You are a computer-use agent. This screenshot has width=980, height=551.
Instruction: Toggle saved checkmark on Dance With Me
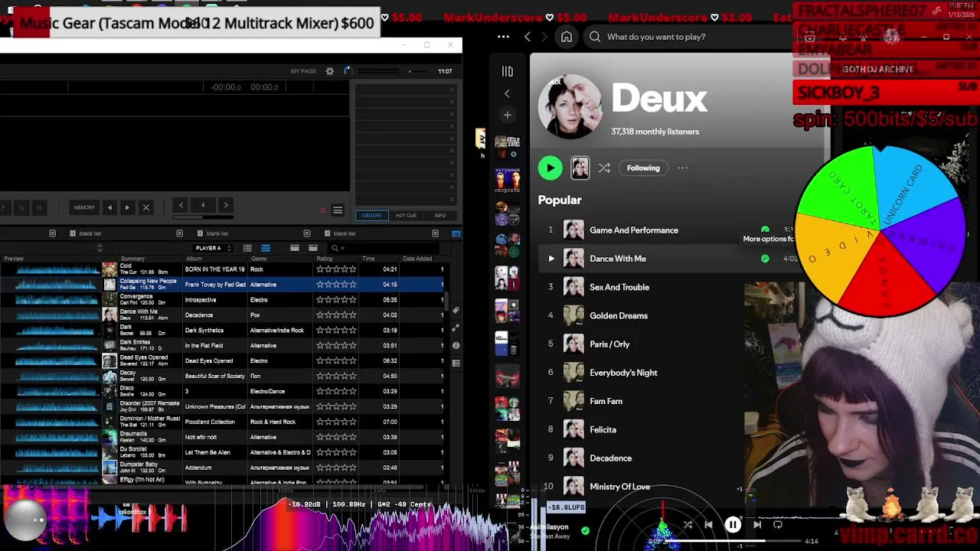coord(765,259)
